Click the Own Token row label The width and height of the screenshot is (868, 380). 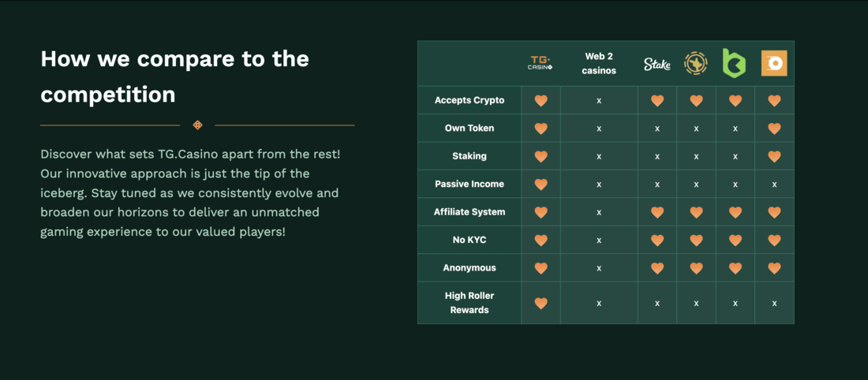point(470,128)
